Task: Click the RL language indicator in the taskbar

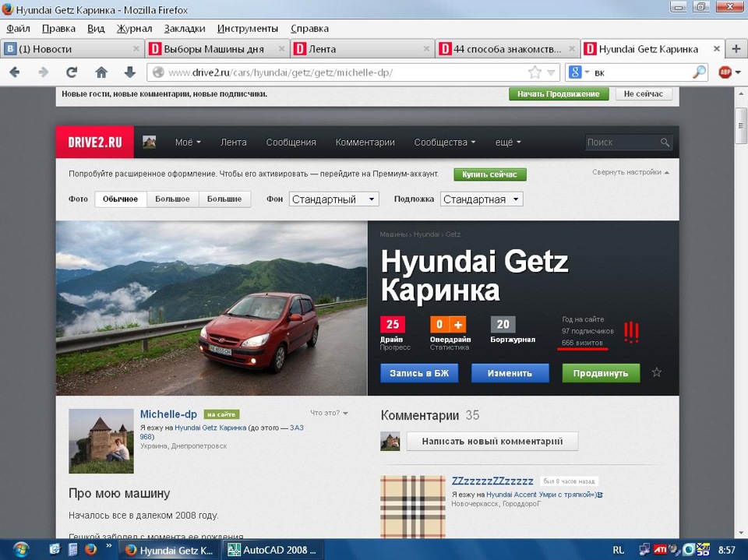Action: point(618,550)
